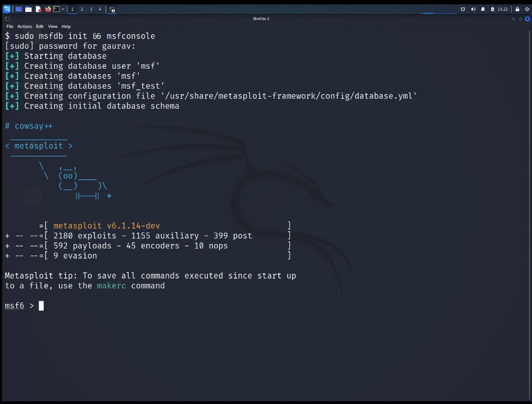
Task: Open the File menu of the terminal
Action: (9, 26)
